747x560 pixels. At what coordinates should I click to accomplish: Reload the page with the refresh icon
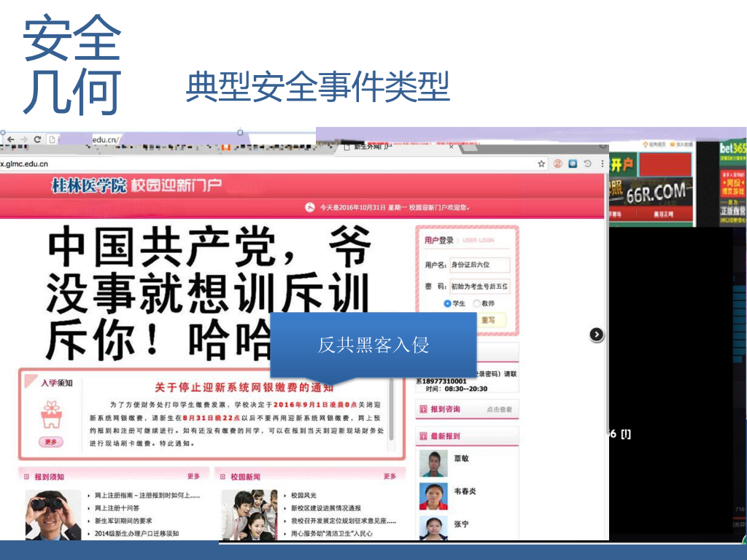tap(37, 139)
